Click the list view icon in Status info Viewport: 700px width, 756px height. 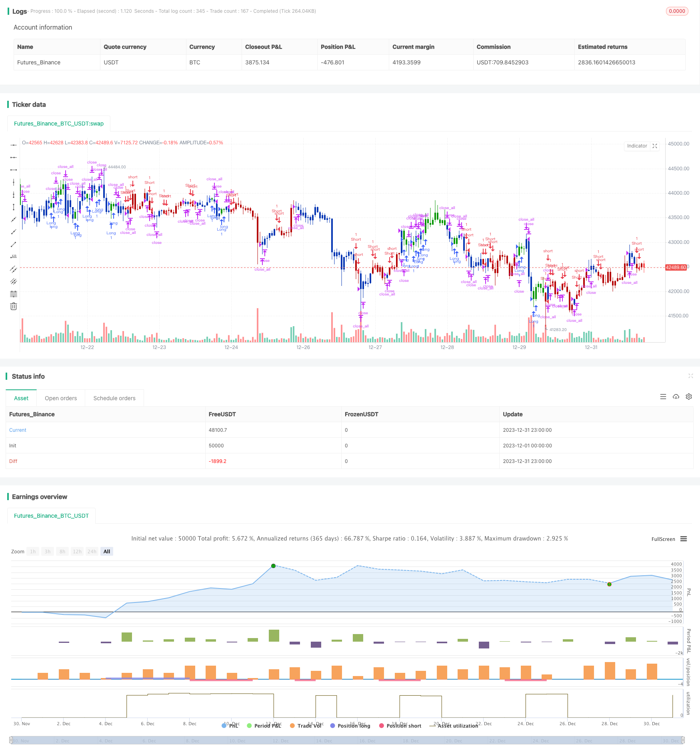pos(663,397)
